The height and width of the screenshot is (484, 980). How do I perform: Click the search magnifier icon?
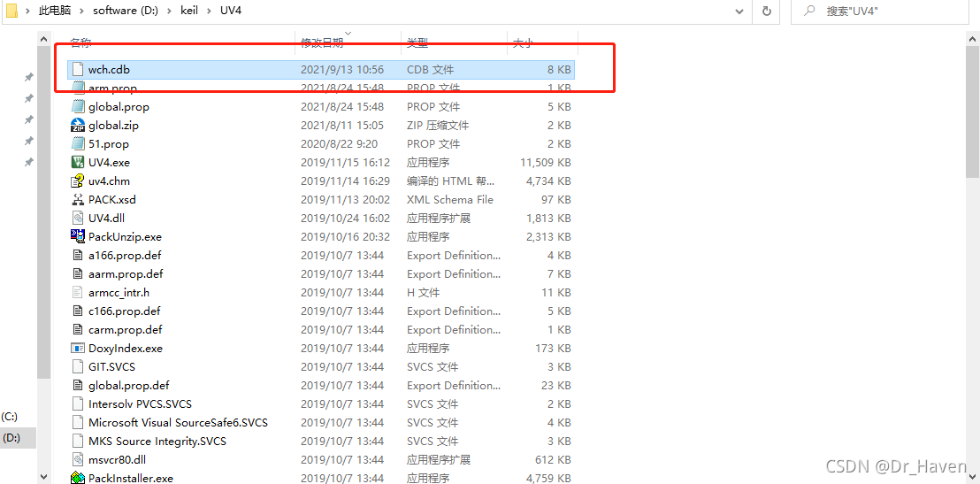[808, 11]
